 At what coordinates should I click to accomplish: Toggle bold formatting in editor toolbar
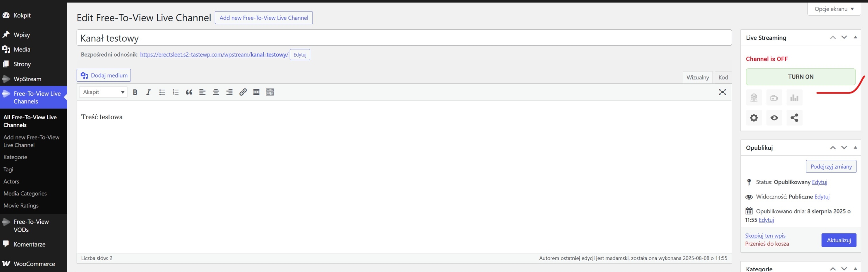(135, 92)
